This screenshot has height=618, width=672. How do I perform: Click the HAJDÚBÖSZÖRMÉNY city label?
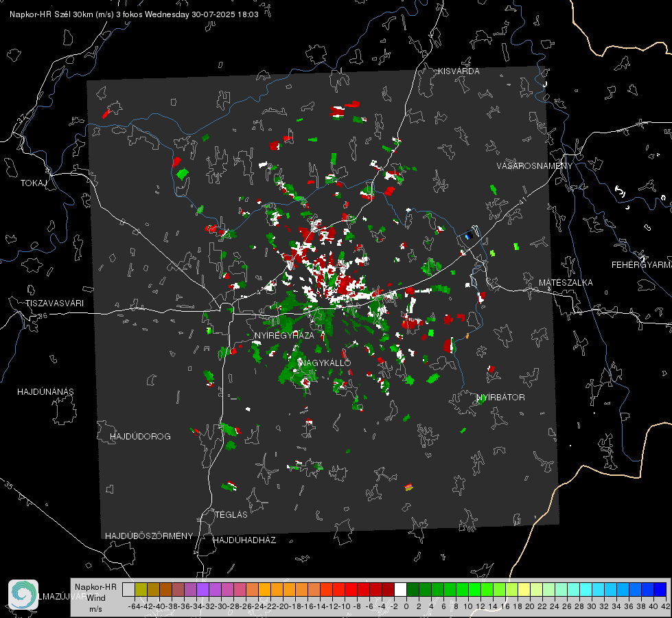click(x=149, y=536)
